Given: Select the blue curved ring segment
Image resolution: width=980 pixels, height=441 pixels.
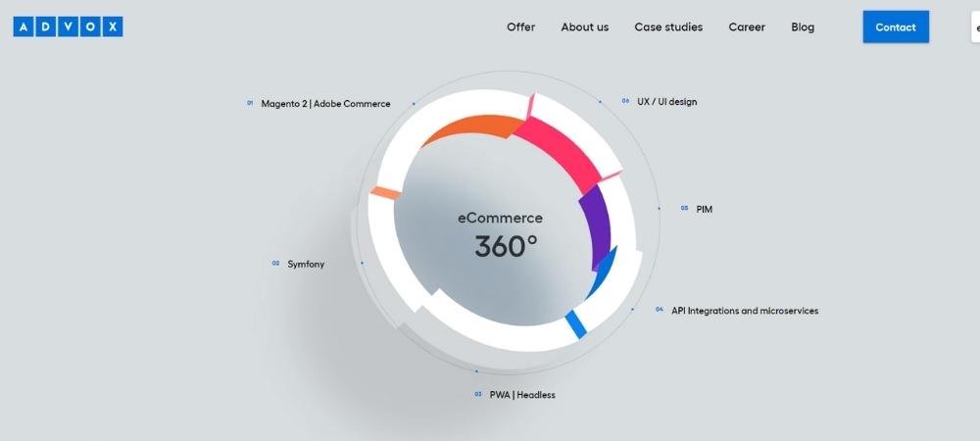Looking at the screenshot, I should (602, 272).
